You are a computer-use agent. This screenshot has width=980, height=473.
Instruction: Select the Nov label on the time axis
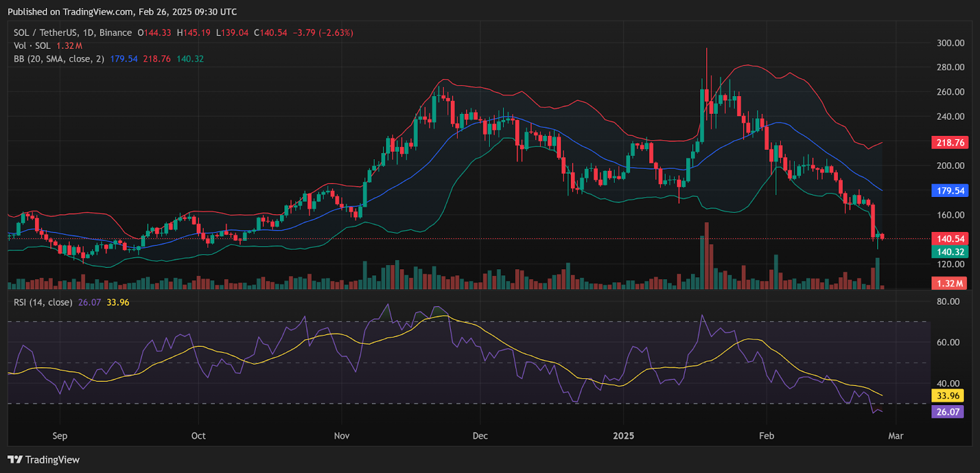342,436
